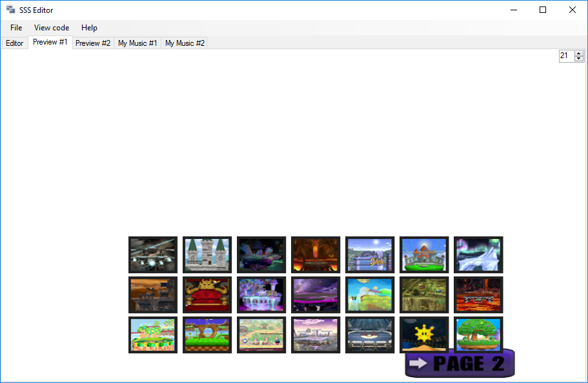Switch to the Preview #2 tab
This screenshot has height=383, width=588.
(x=93, y=43)
